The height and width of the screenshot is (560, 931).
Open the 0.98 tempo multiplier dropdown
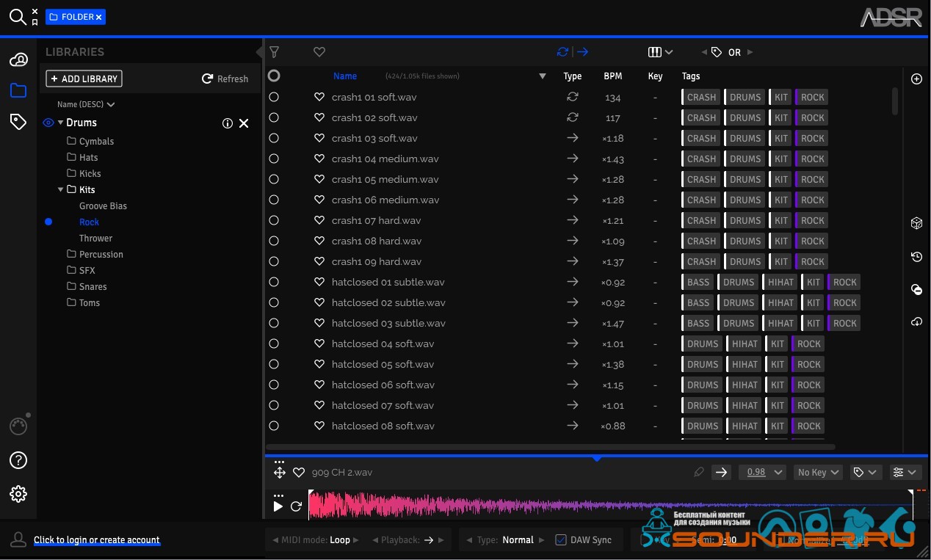pyautogui.click(x=762, y=473)
